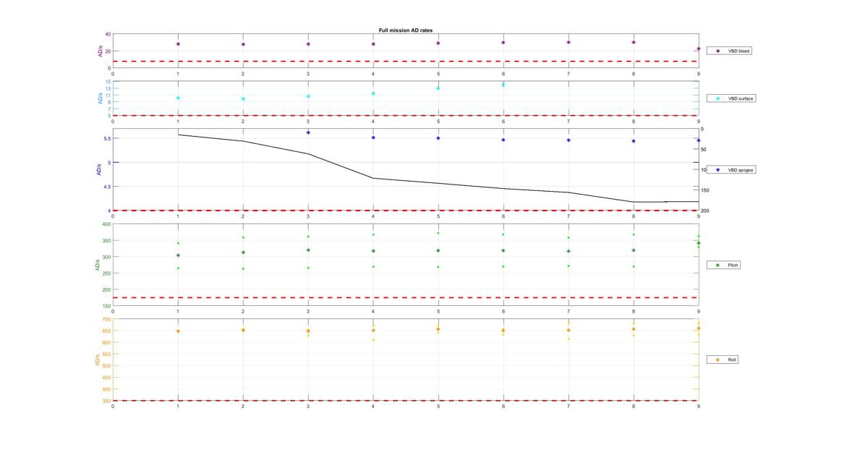
Task: Click the cyan VBD surface marker at mission 4
Action: pyautogui.click(x=373, y=93)
